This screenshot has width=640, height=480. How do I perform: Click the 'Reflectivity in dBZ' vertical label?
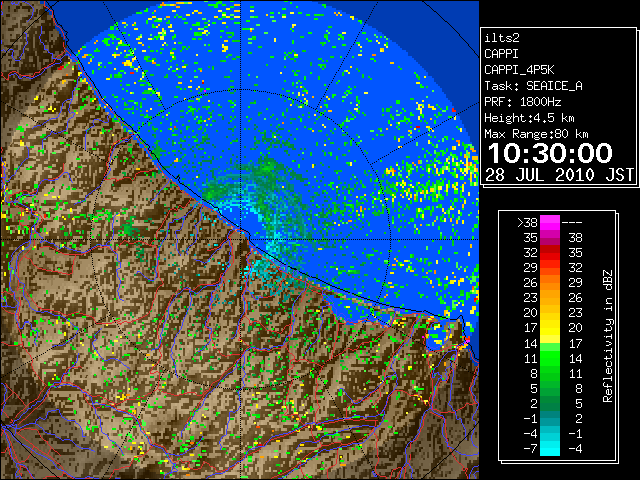[608, 336]
